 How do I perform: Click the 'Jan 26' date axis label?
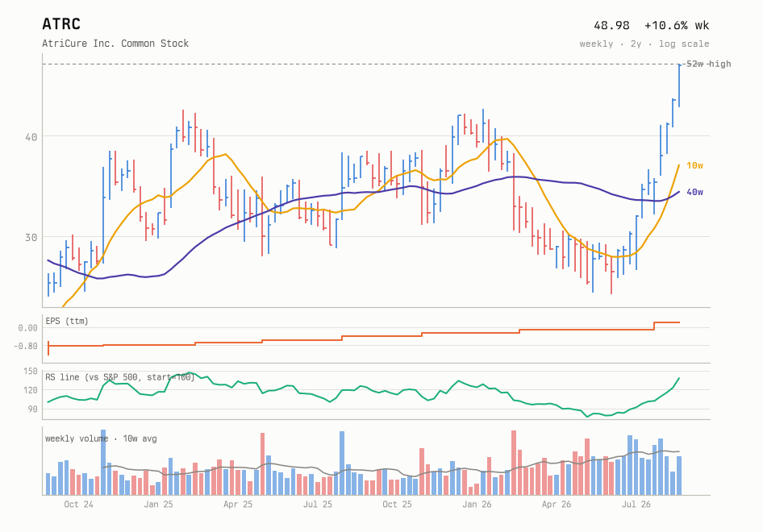[477, 505]
